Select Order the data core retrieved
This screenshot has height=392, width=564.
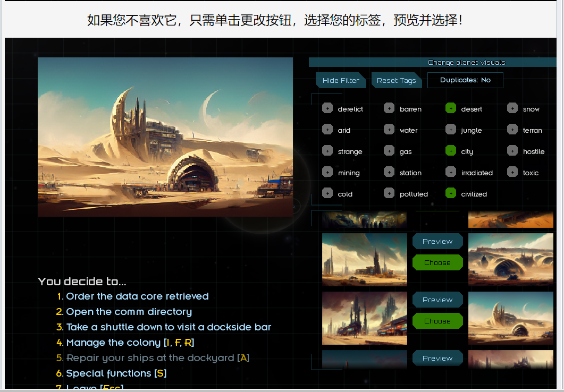[x=137, y=296]
